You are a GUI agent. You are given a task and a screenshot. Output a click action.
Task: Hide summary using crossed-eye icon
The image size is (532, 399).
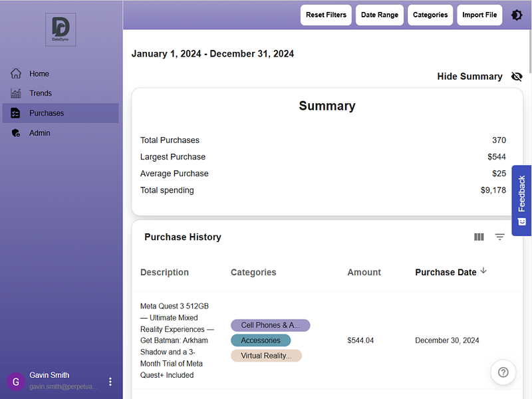[x=517, y=76]
